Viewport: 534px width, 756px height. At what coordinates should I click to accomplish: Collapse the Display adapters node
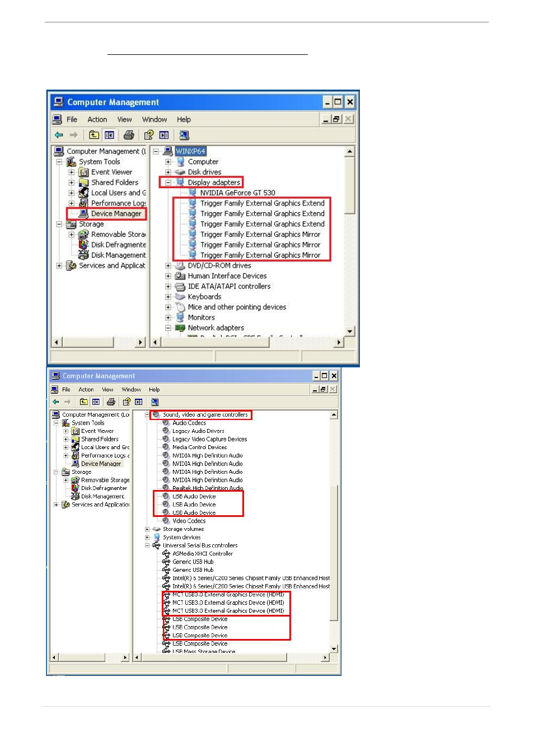pyautogui.click(x=168, y=183)
